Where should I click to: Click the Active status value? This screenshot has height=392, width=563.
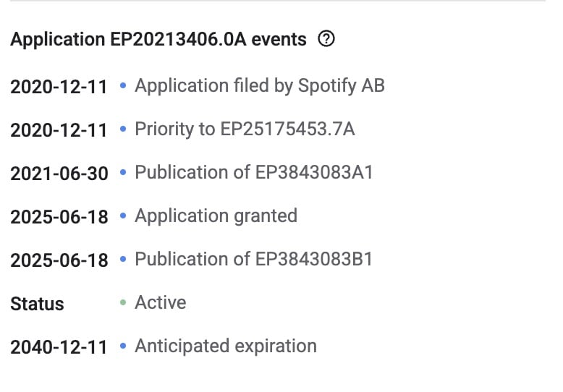coord(160,303)
